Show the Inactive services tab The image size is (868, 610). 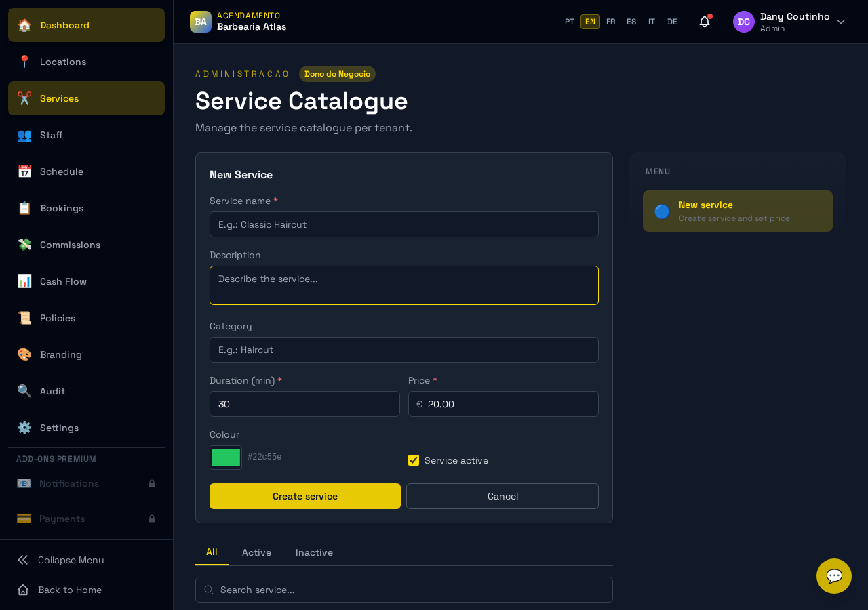[x=314, y=552]
